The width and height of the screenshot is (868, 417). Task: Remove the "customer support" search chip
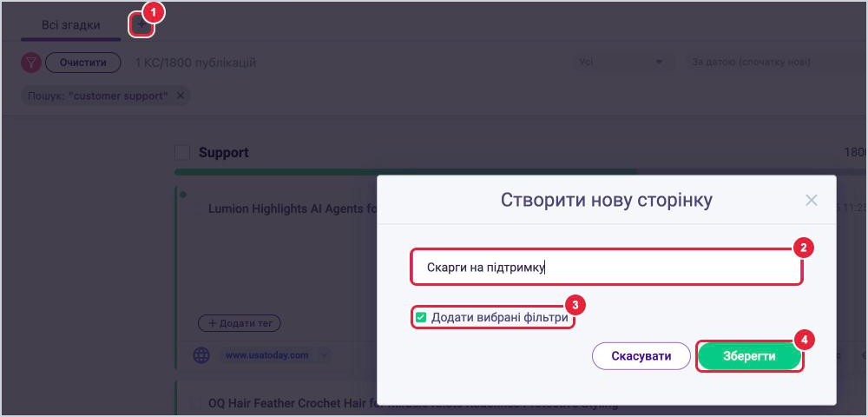click(180, 96)
